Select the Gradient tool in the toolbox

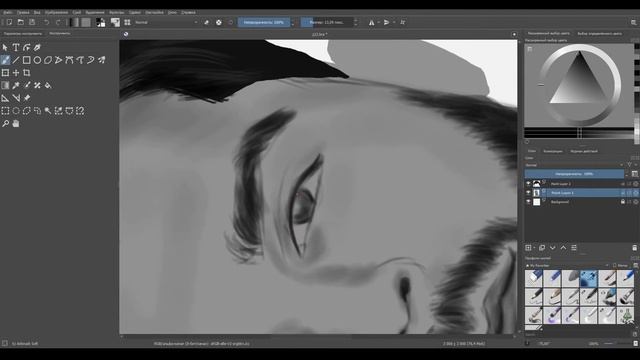point(5,85)
